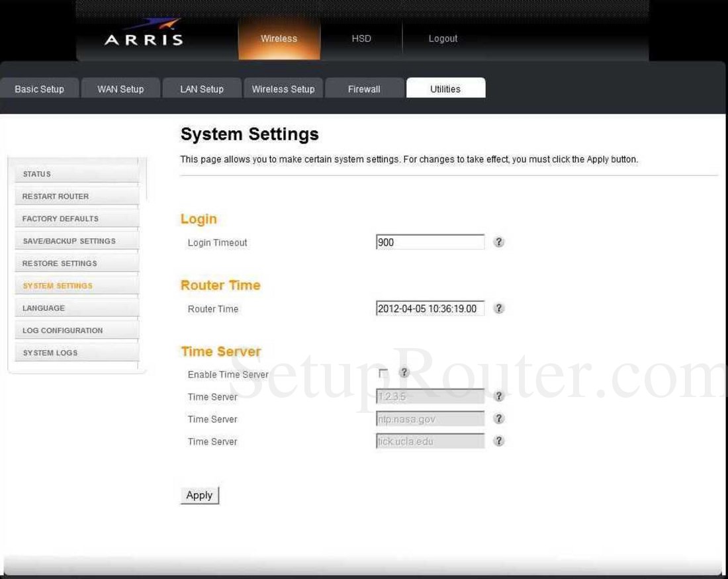Switch to the Basic Setup tab
The width and height of the screenshot is (728, 579).
pyautogui.click(x=38, y=88)
